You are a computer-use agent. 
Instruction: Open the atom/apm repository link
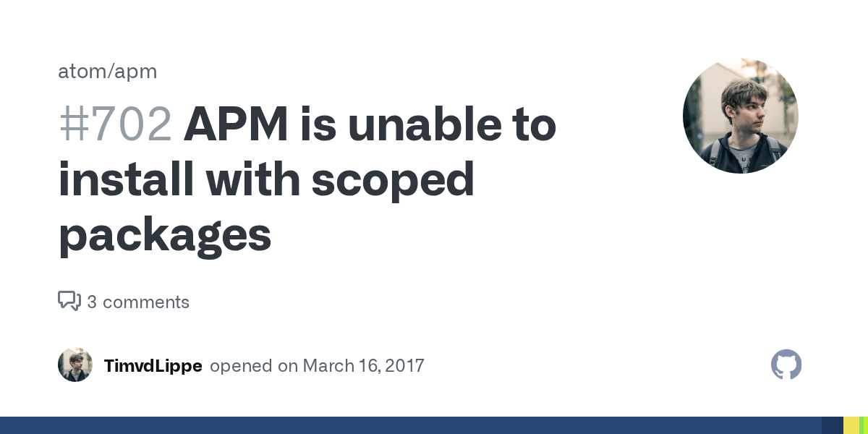(x=107, y=72)
